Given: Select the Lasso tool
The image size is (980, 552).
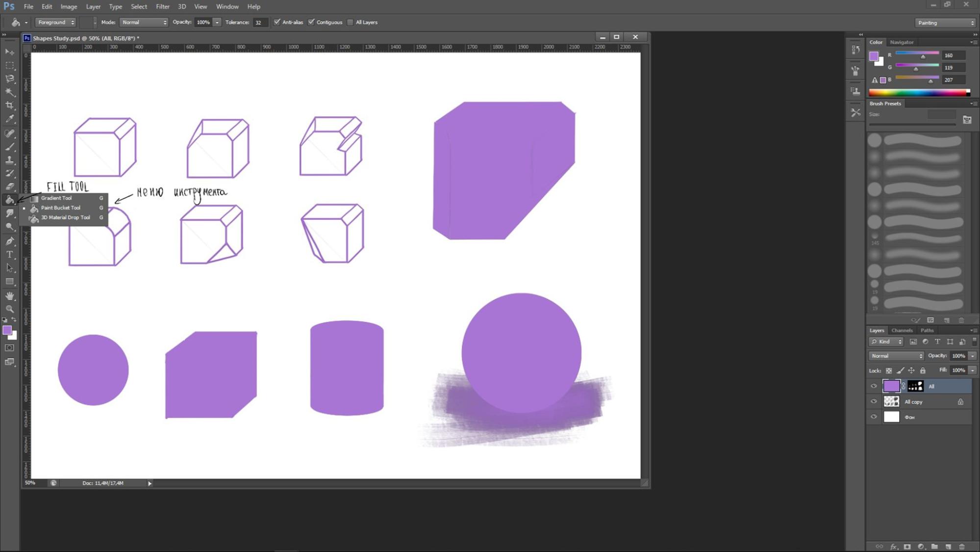Looking at the screenshot, I should click(10, 79).
